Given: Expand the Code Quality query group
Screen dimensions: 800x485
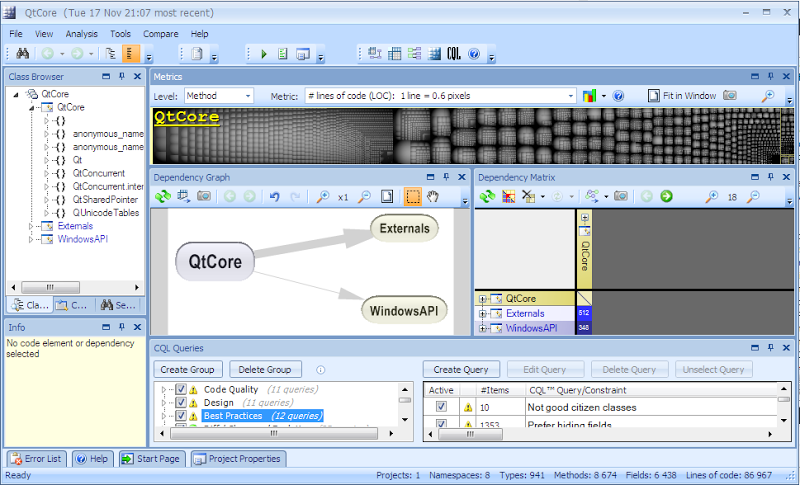Looking at the screenshot, I should coord(164,389).
